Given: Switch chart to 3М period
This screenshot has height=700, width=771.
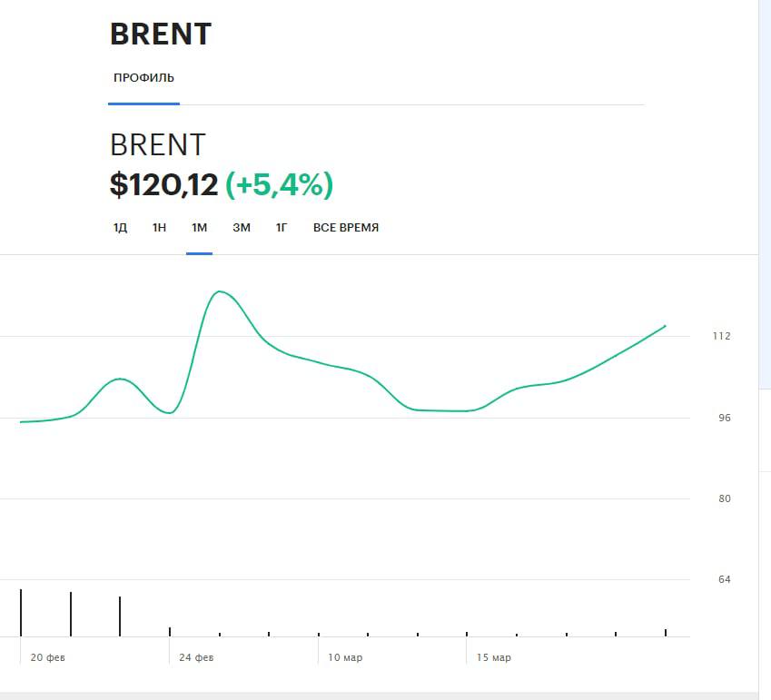Looking at the screenshot, I should tap(241, 228).
